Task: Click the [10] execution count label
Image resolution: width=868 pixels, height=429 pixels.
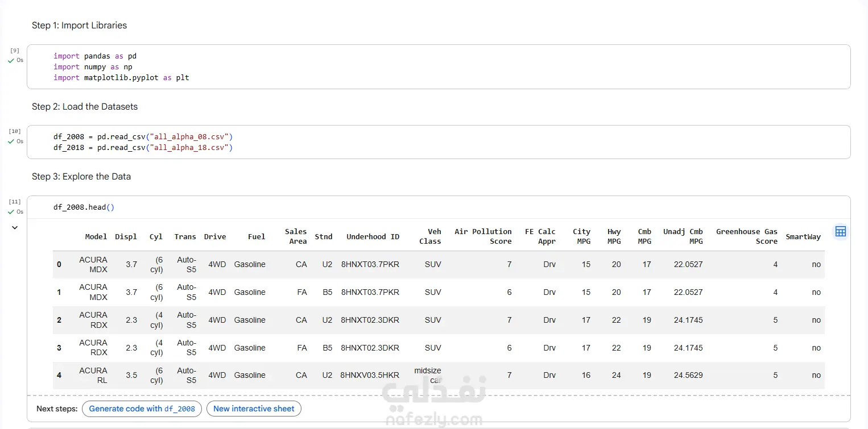Action: coord(15,131)
